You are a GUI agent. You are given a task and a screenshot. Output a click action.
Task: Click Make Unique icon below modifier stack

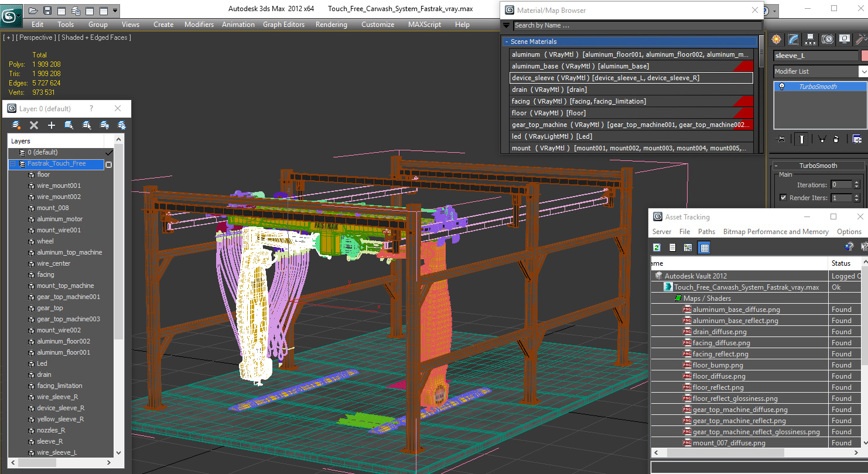pos(822,139)
